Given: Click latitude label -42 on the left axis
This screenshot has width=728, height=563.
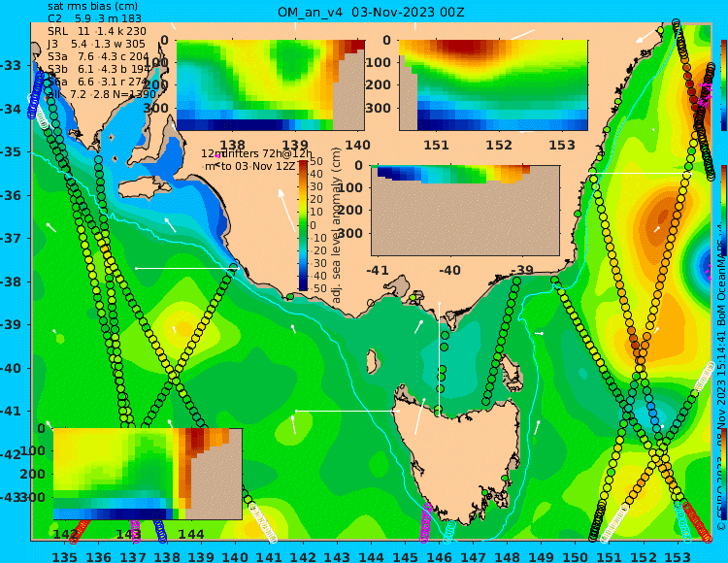Looking at the screenshot, I should (11, 455).
